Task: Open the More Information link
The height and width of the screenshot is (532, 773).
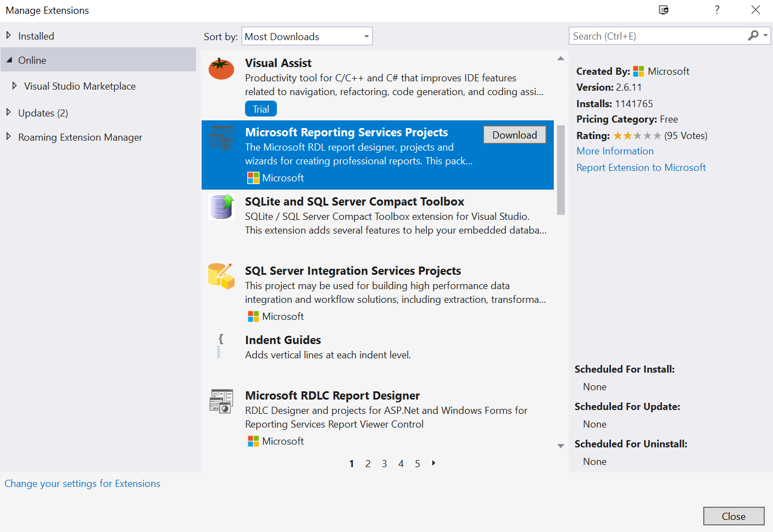Action: click(615, 151)
